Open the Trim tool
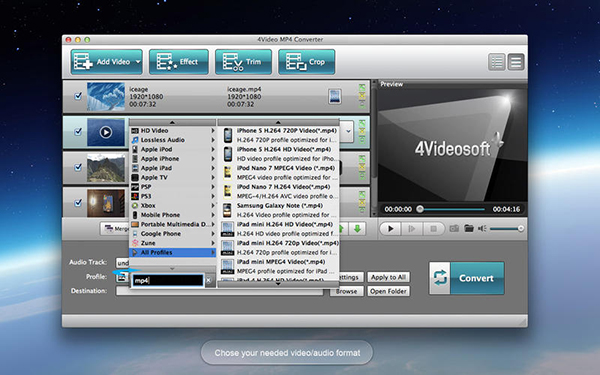This screenshot has height=375, width=600. pyautogui.click(x=243, y=62)
